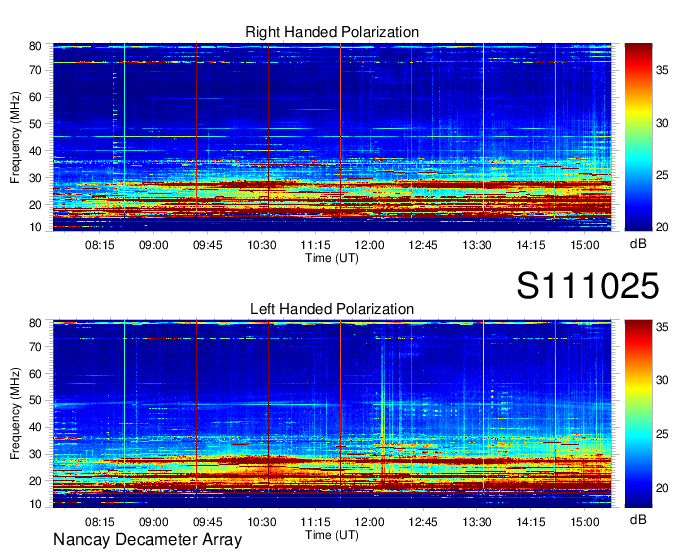Click the "12:00" tick on the right-handed plot
Viewport: 680px width, 552px height.
click(369, 245)
